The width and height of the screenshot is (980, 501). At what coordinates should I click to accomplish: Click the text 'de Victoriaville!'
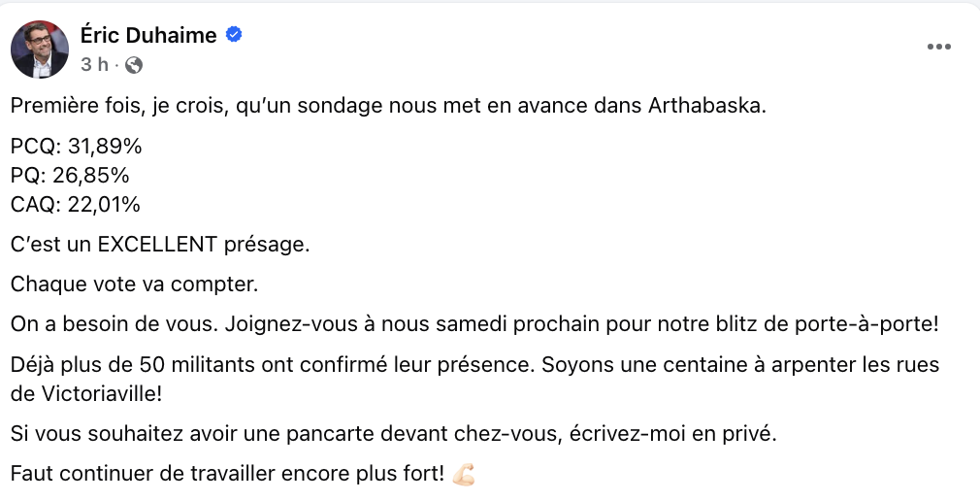click(x=86, y=394)
